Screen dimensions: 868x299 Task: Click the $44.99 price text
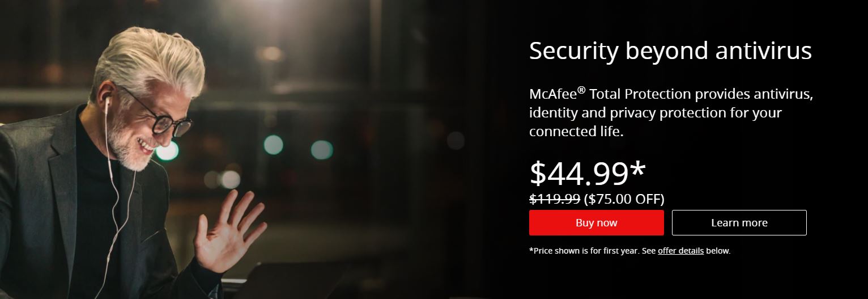pos(579,173)
